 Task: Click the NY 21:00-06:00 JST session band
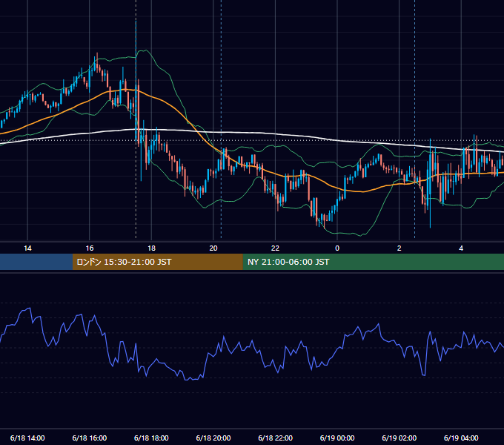click(373, 262)
